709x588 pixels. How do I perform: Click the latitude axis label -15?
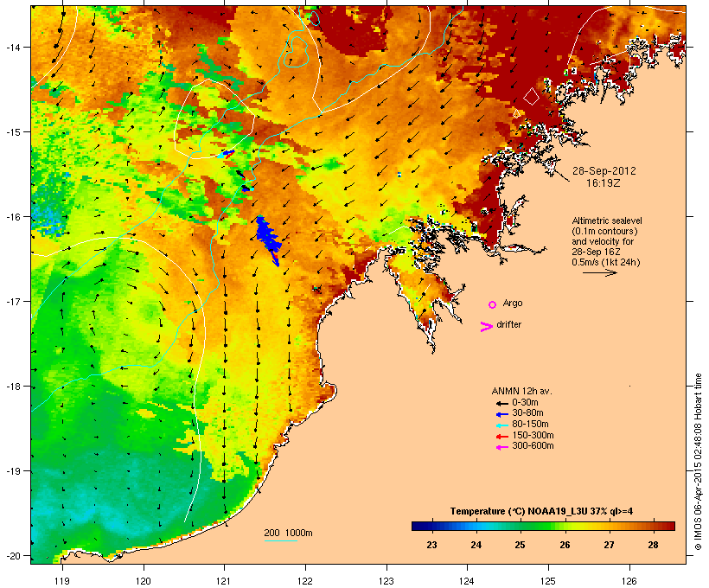[12, 132]
